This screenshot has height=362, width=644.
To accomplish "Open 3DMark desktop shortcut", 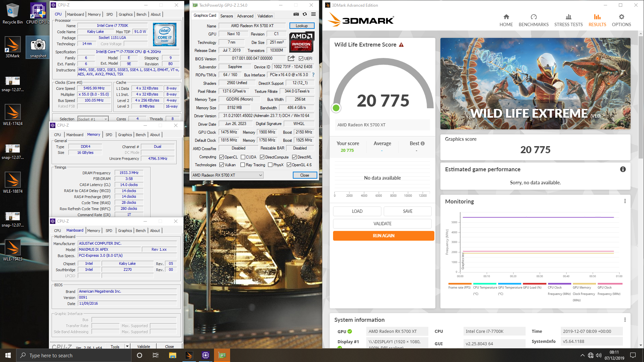I will click(x=13, y=47).
